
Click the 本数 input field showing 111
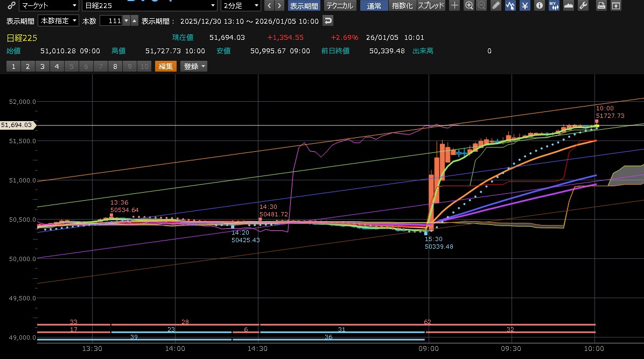coord(110,21)
